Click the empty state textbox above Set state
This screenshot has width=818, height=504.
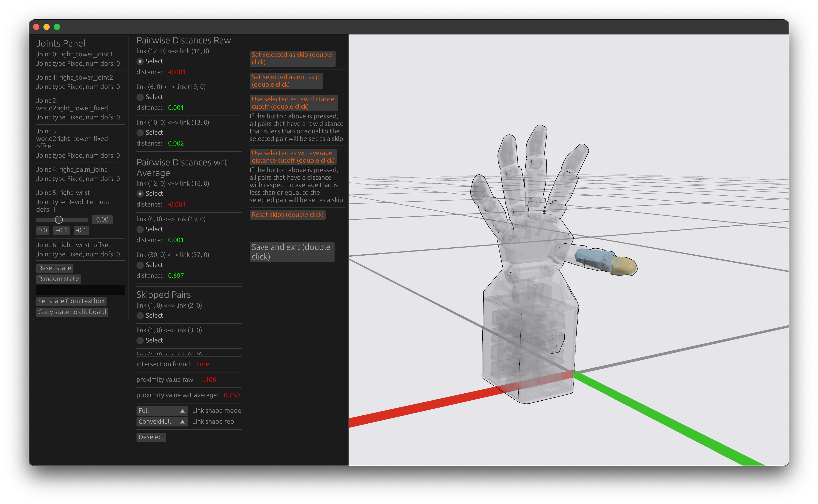coord(80,290)
